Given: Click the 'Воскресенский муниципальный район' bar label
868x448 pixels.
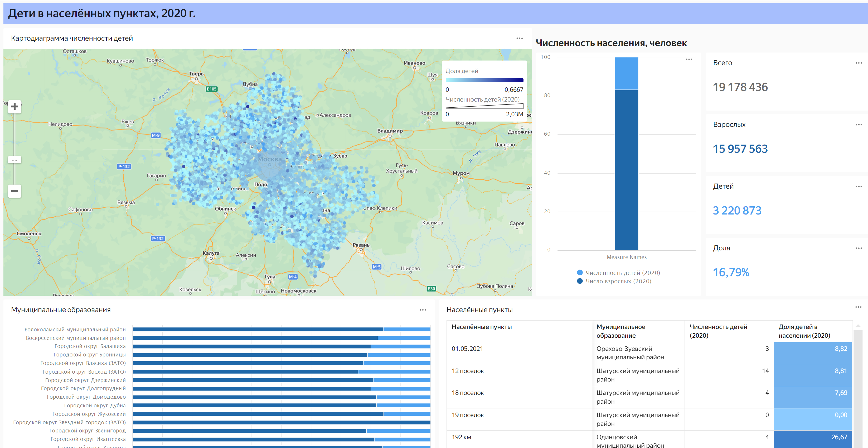Looking at the screenshot, I should (76, 338).
